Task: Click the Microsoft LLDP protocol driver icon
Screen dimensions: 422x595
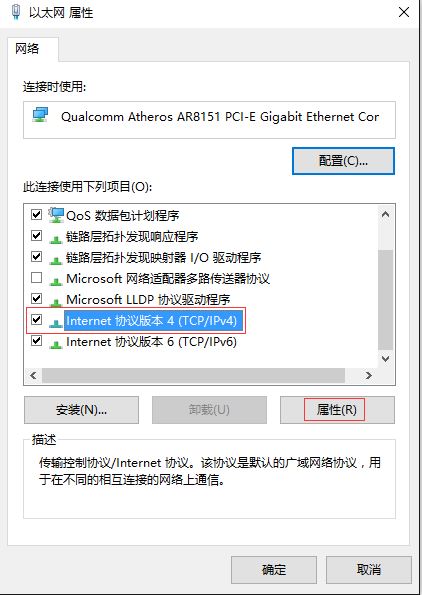Action: tap(56, 302)
